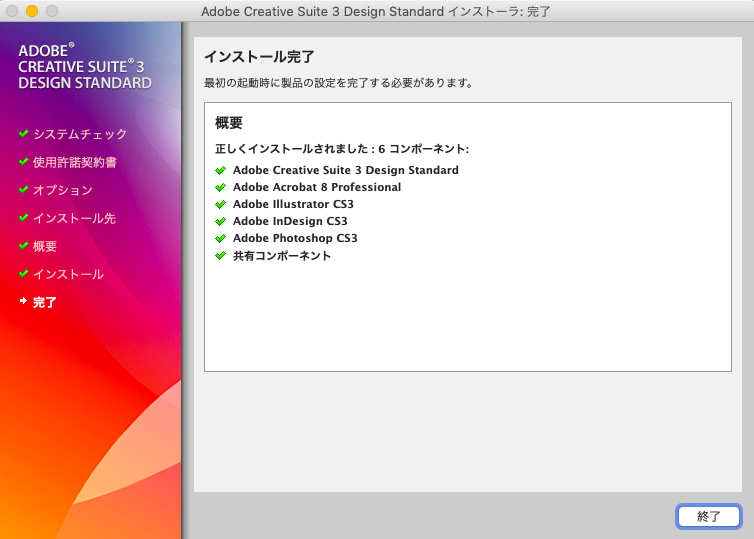The width and height of the screenshot is (754, 539).
Task: Click checkmark beside Adobe InDesign CS3
Action: (221, 221)
